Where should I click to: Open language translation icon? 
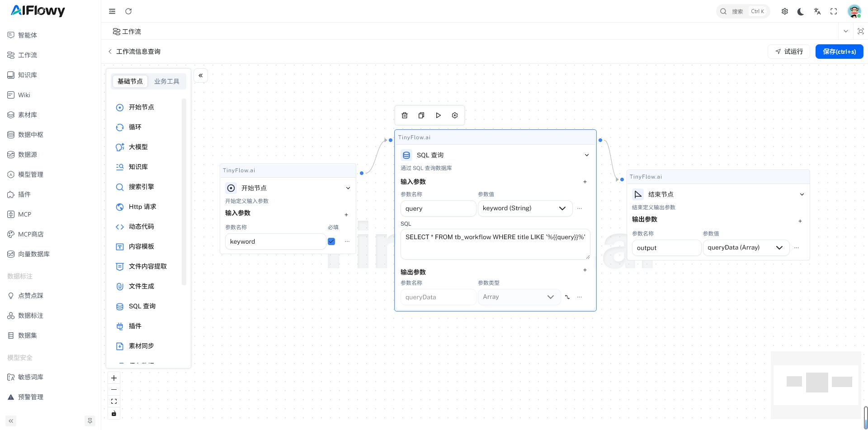click(x=817, y=11)
